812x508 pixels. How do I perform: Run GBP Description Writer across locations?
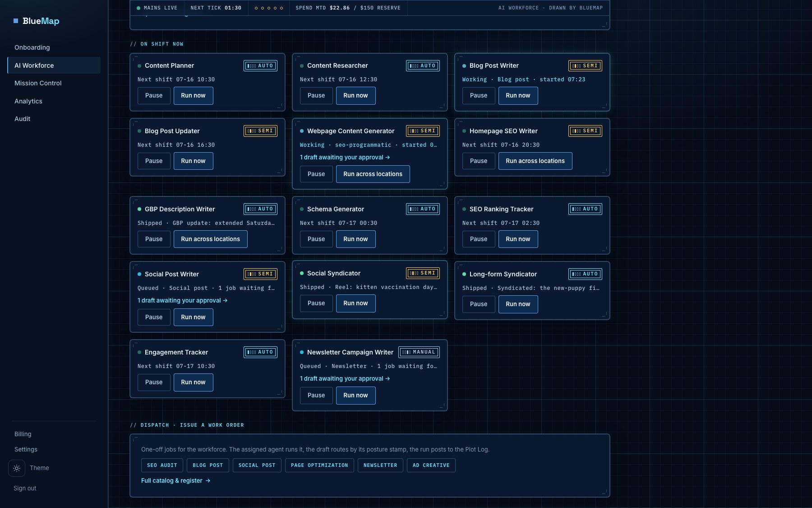click(210, 239)
